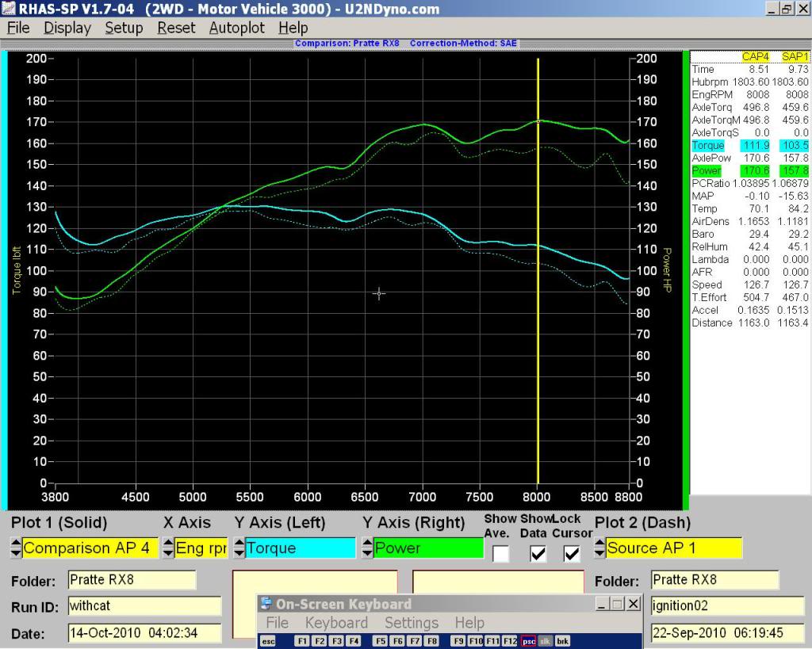
Task: Open the Autoplot menu
Action: pos(236,28)
